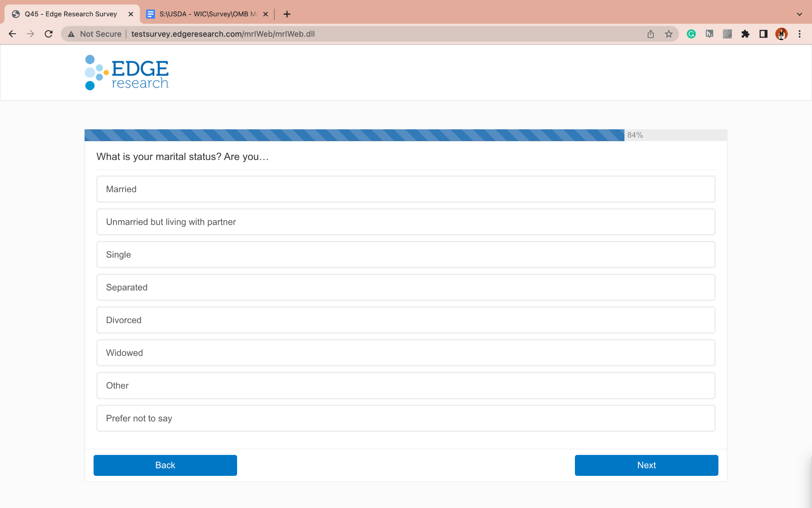Choose Unmarried but living with partner

coord(406,222)
